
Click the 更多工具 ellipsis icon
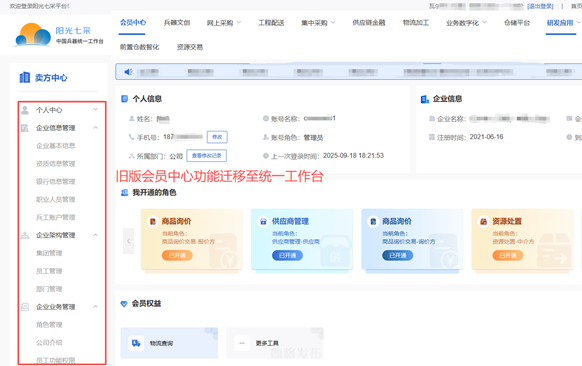(242, 343)
